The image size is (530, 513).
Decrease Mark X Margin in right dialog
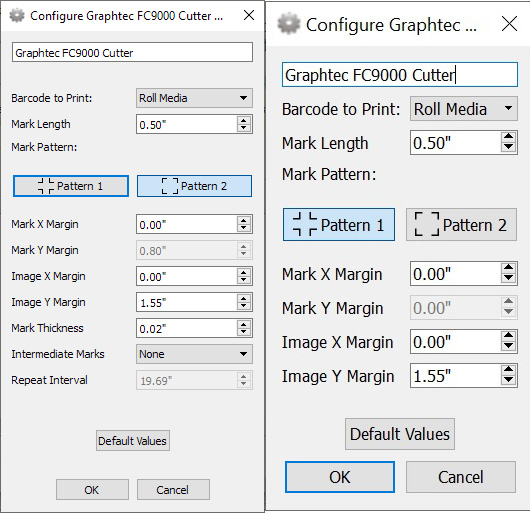508,278
